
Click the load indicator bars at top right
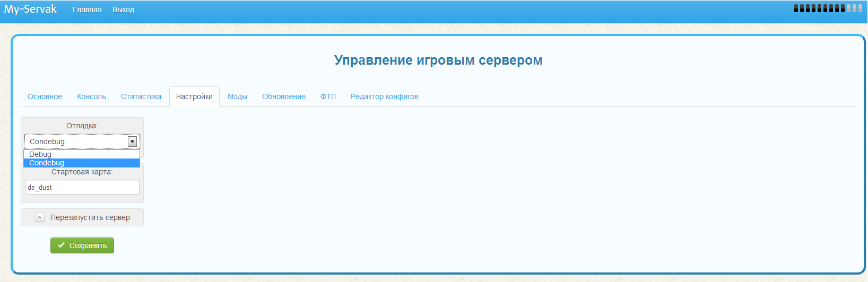(x=828, y=8)
